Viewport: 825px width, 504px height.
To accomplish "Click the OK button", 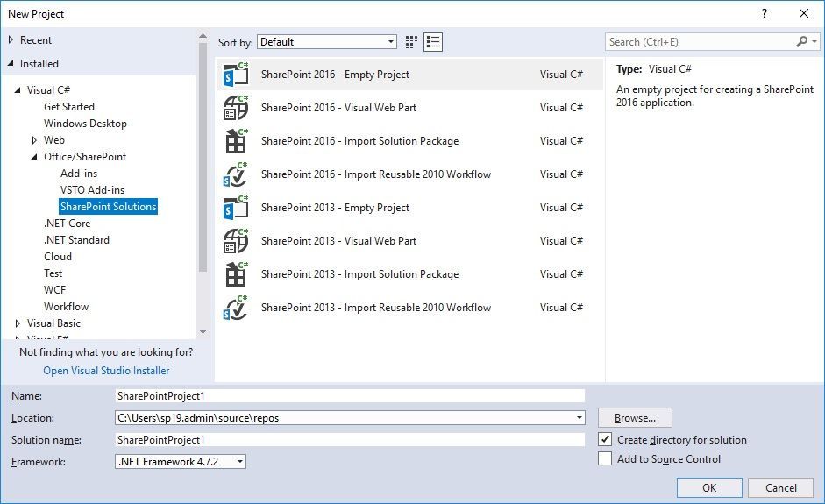I will (709, 487).
